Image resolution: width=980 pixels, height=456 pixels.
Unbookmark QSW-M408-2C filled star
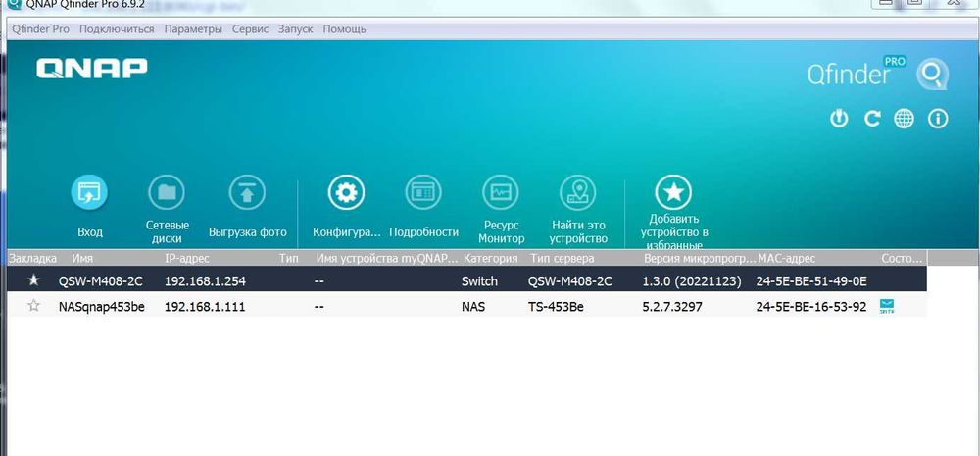pyautogui.click(x=33, y=280)
